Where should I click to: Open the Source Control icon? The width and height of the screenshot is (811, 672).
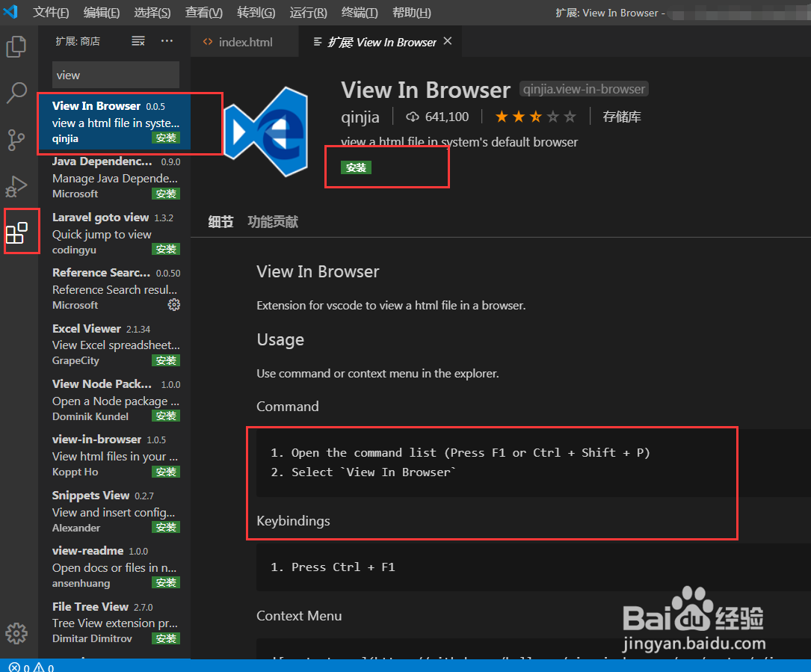point(16,140)
